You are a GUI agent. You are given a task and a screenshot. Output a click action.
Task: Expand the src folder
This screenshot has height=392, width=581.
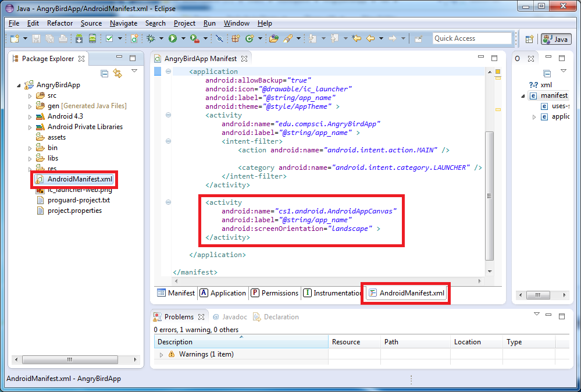coord(30,95)
